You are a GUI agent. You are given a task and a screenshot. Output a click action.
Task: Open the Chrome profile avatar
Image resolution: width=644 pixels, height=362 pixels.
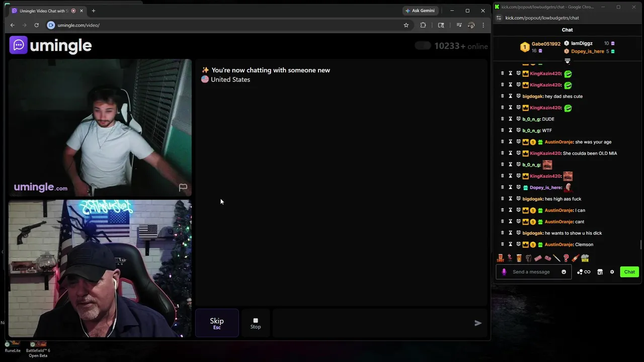click(471, 25)
